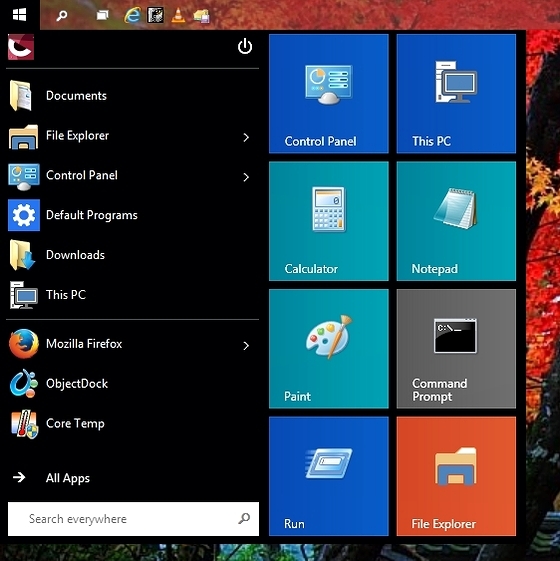Open the Downloads folder icon
The width and height of the screenshot is (560, 561).
[x=22, y=255]
